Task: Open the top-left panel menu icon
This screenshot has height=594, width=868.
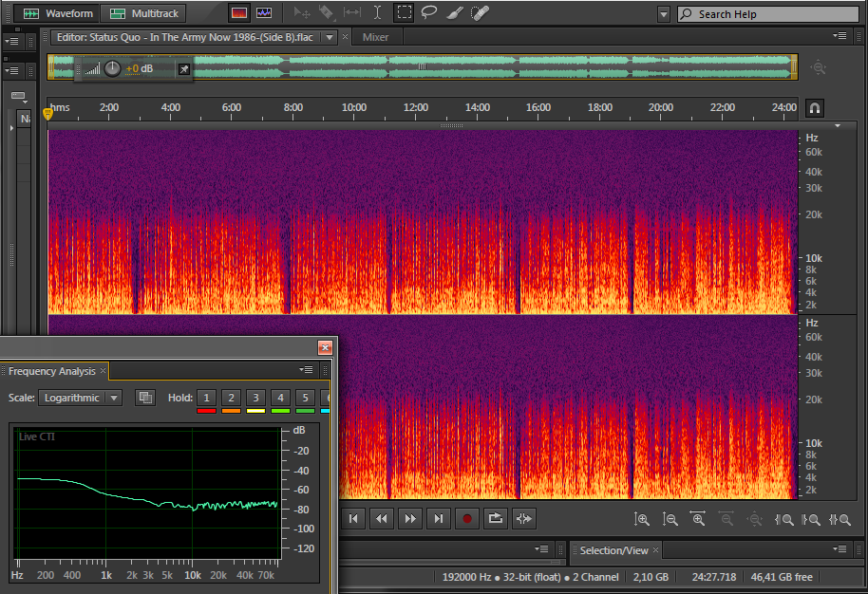Action: point(11,42)
